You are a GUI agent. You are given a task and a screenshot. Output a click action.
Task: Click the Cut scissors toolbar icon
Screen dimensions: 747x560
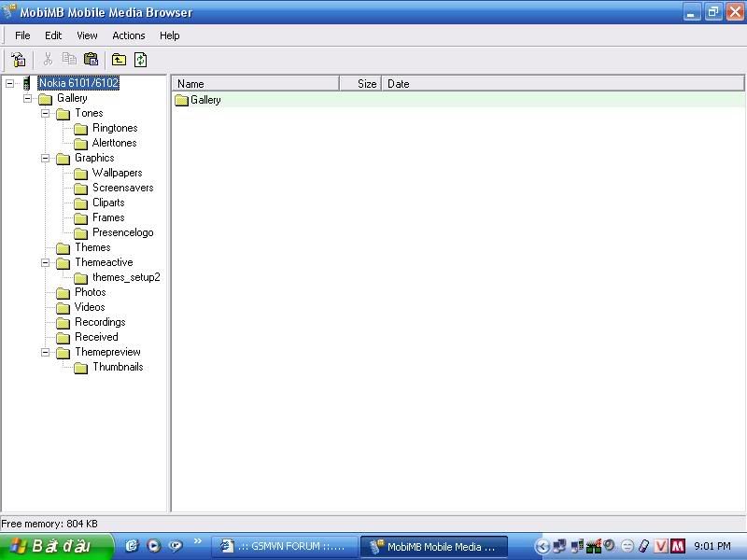click(48, 59)
